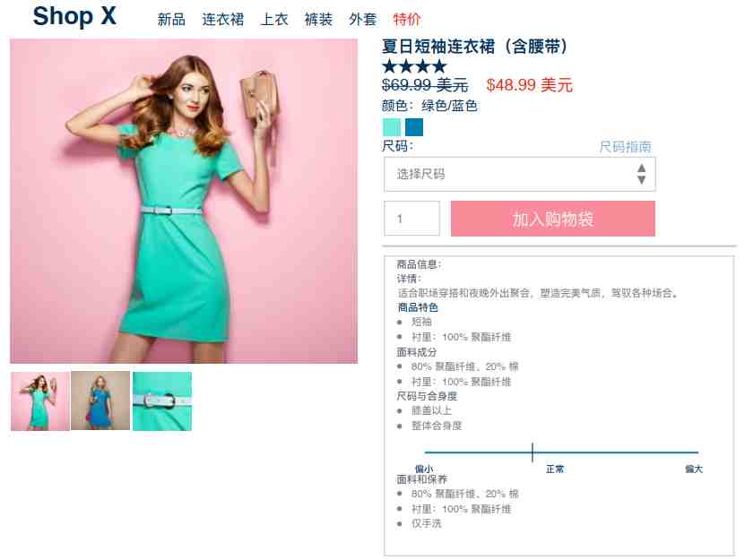745x560 pixels.
Task: Click the Shop X logo
Action: [74, 16]
